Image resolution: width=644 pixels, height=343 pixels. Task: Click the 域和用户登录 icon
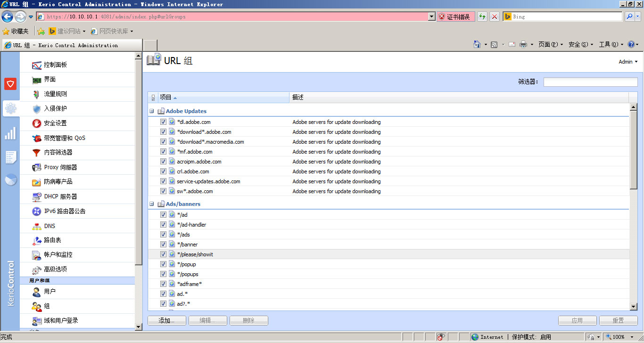[x=37, y=321]
